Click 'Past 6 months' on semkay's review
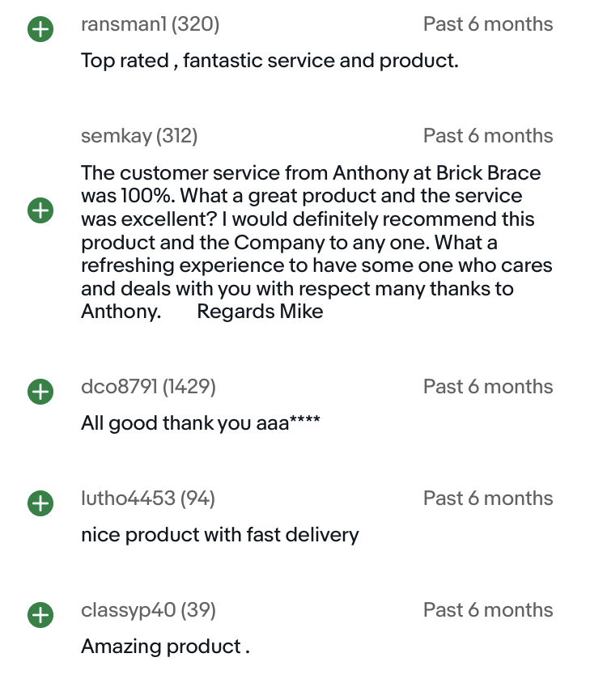The image size is (607, 700). coord(488,136)
